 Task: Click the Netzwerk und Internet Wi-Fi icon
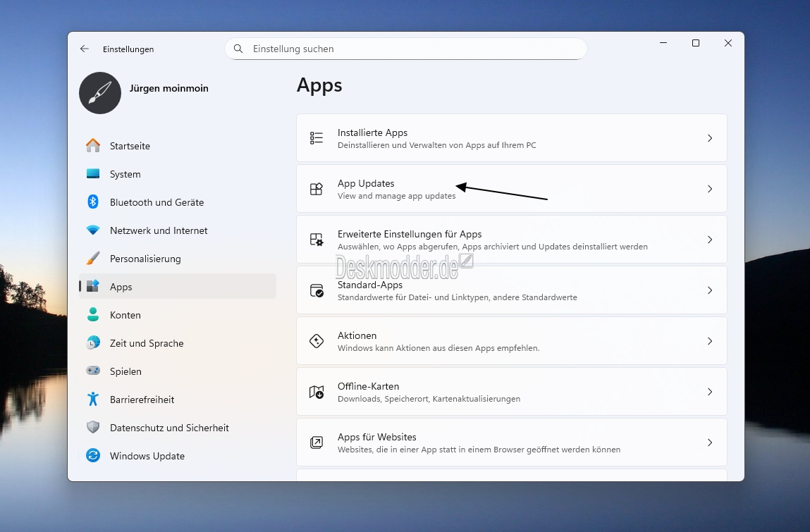tap(93, 230)
